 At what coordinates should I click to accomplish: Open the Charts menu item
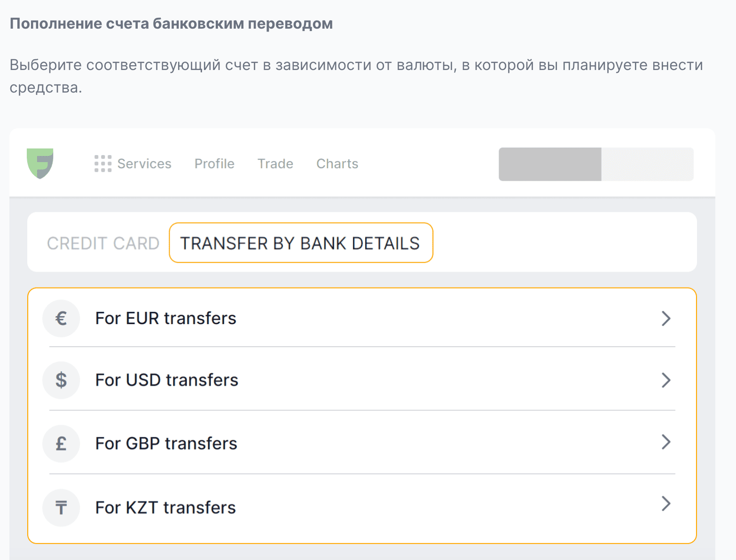(x=337, y=163)
